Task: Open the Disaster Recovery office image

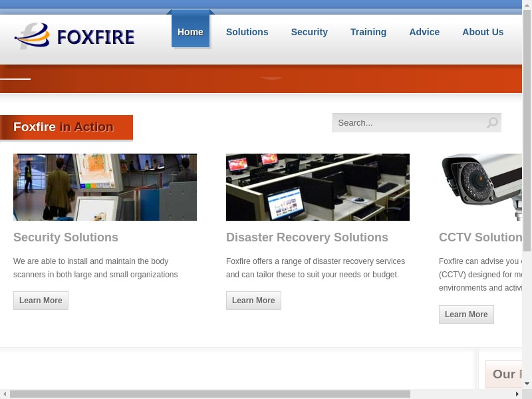Action: coord(318,187)
